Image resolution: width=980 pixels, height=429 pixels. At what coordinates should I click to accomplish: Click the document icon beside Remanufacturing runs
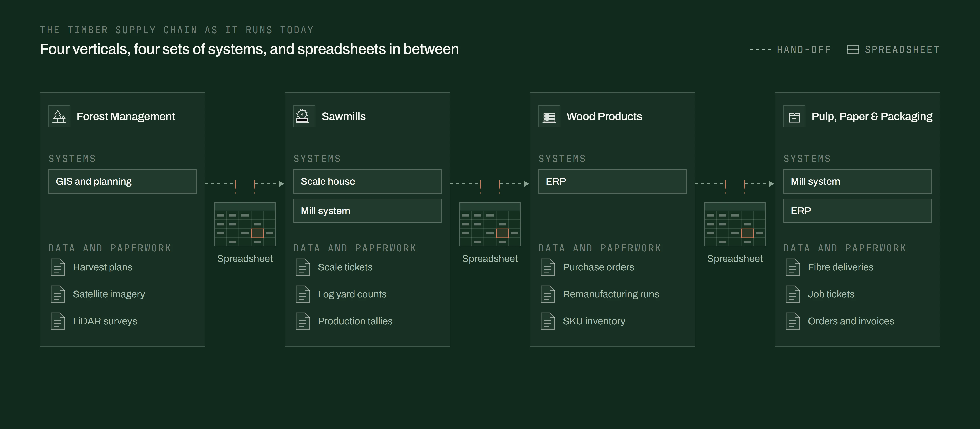click(x=548, y=294)
